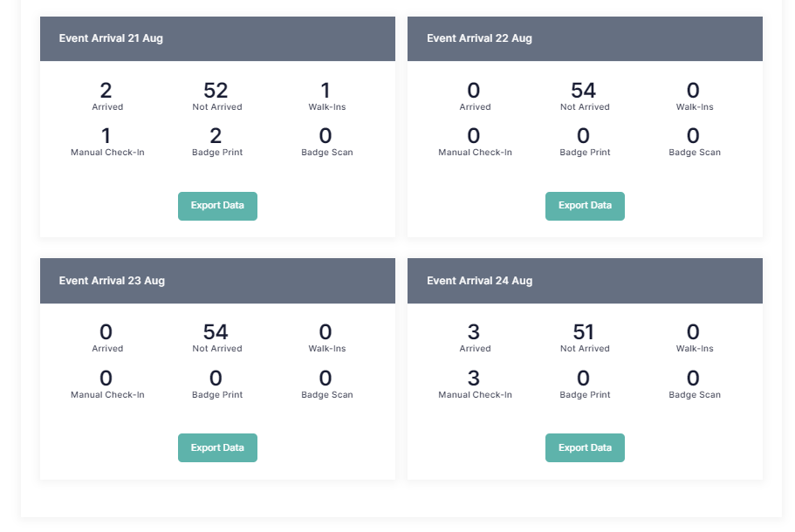Click Export Data for 21 Aug arrivals
The height and width of the screenshot is (532, 795).
coord(217,206)
